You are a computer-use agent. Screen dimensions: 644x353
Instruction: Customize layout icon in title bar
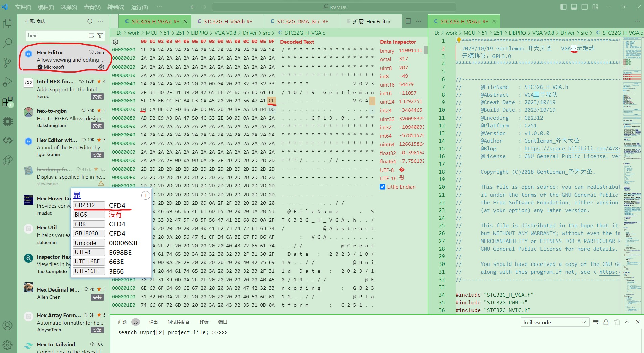[x=595, y=7]
